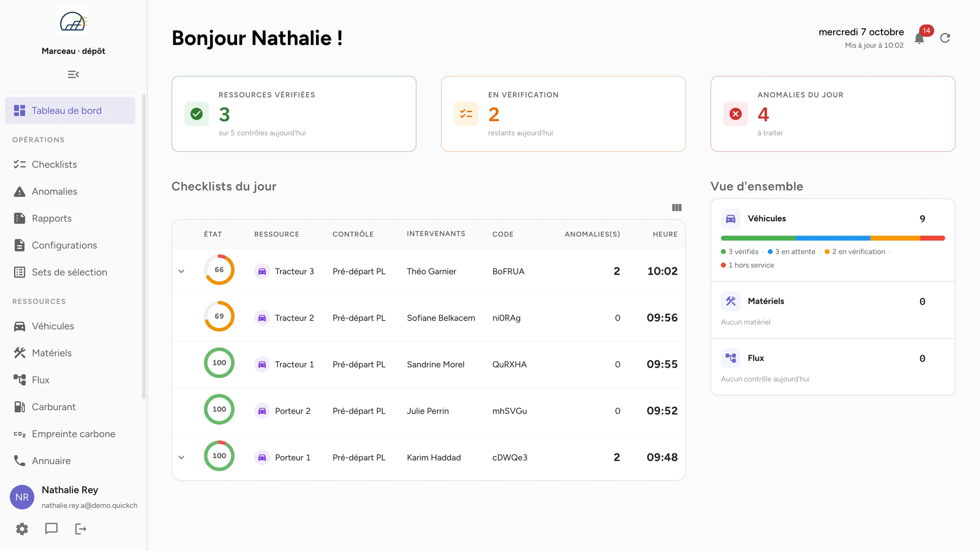
Task: Click the Matériels tools icon in overview
Action: [731, 301]
